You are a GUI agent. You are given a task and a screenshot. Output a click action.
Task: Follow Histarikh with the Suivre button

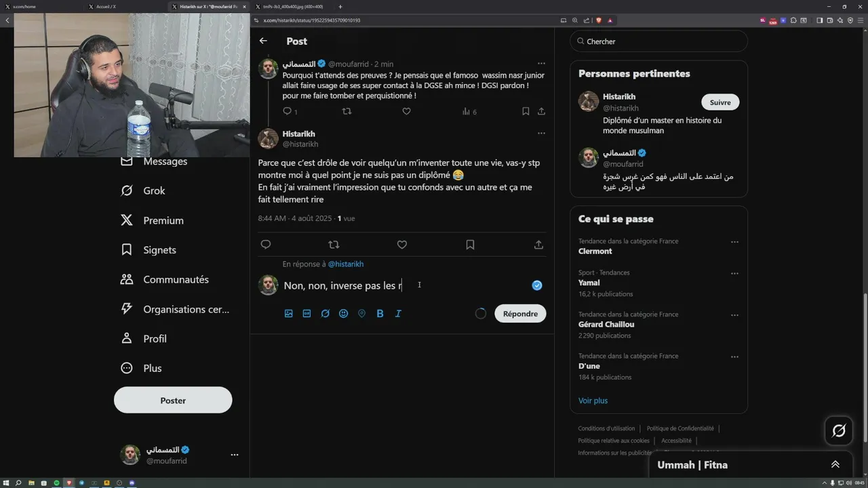point(720,102)
